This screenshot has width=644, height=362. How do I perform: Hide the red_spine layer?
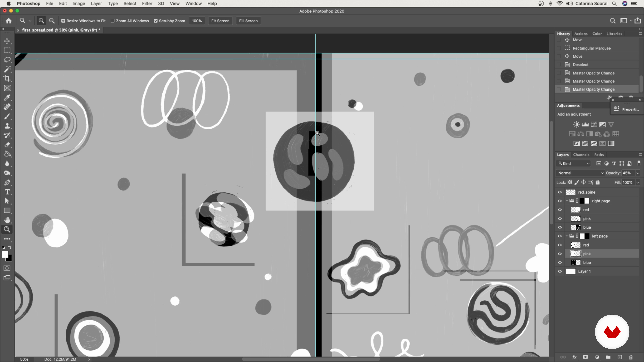click(x=560, y=192)
